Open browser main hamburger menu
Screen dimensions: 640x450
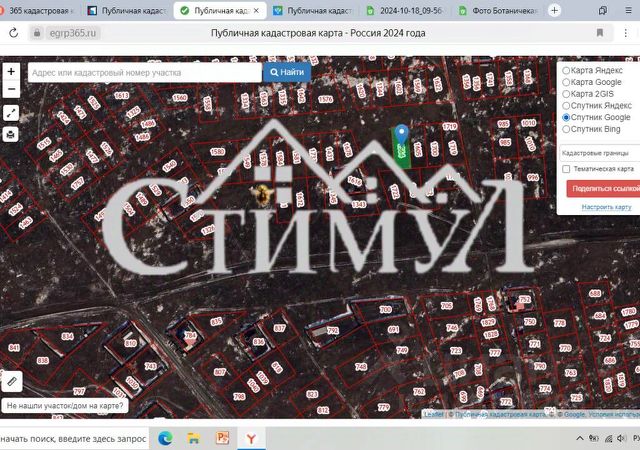(x=629, y=11)
